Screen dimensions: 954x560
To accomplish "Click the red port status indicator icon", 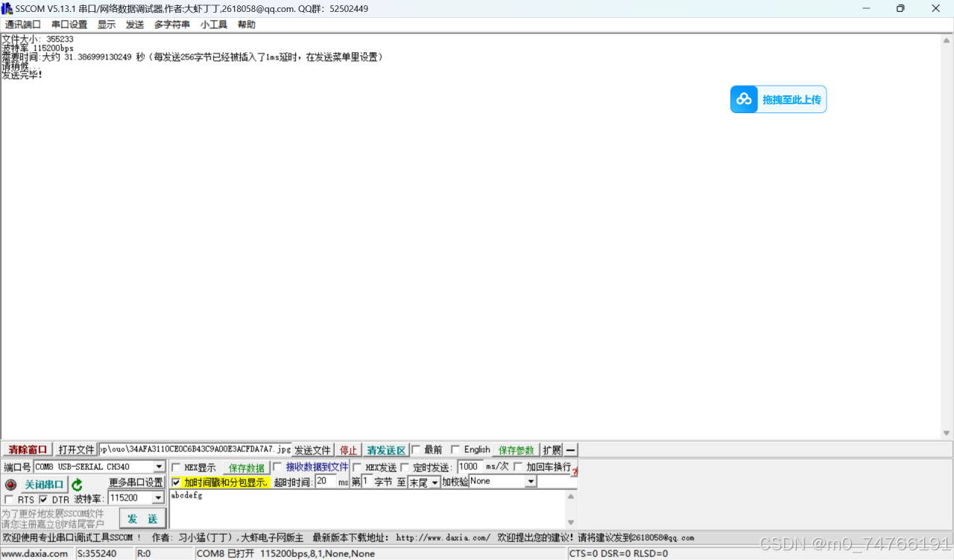I will click(11, 485).
